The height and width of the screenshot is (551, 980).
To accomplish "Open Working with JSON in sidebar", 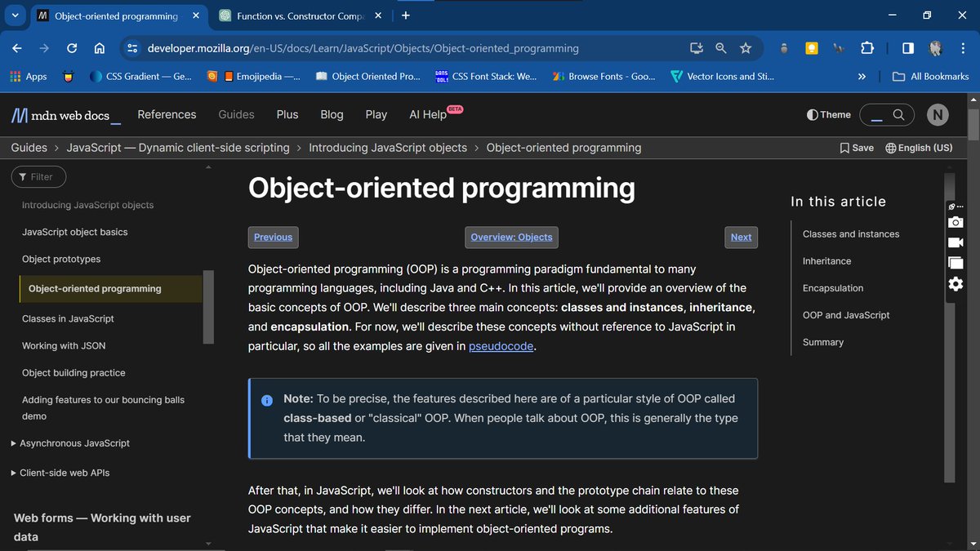I will coord(64,345).
